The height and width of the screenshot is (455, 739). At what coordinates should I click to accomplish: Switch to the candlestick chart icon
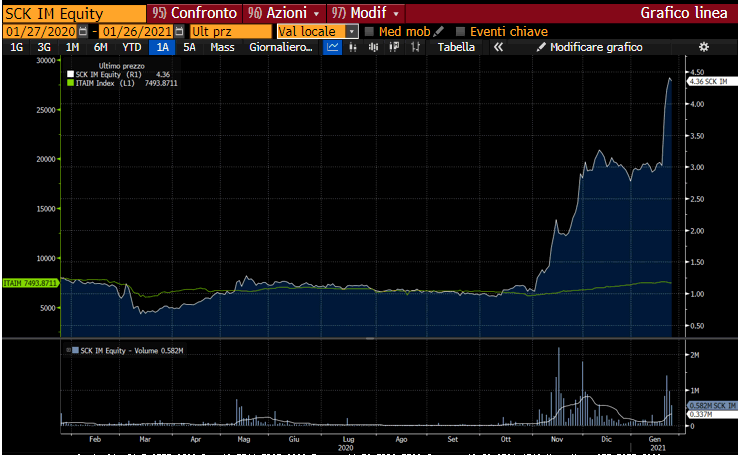pyautogui.click(x=352, y=47)
